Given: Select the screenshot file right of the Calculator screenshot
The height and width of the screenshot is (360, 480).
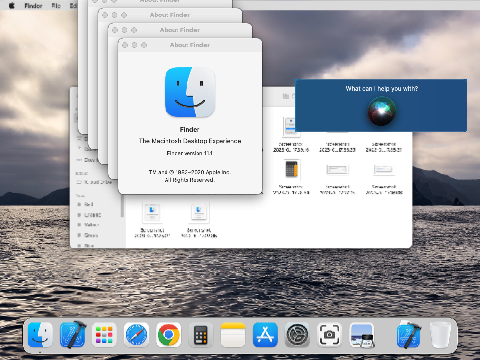Looking at the screenshot, I should pyautogui.click(x=337, y=177).
